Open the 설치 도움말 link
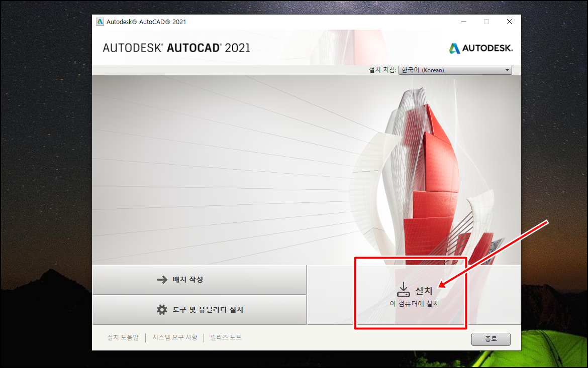Viewport: 588px width, 368px height. coord(123,337)
